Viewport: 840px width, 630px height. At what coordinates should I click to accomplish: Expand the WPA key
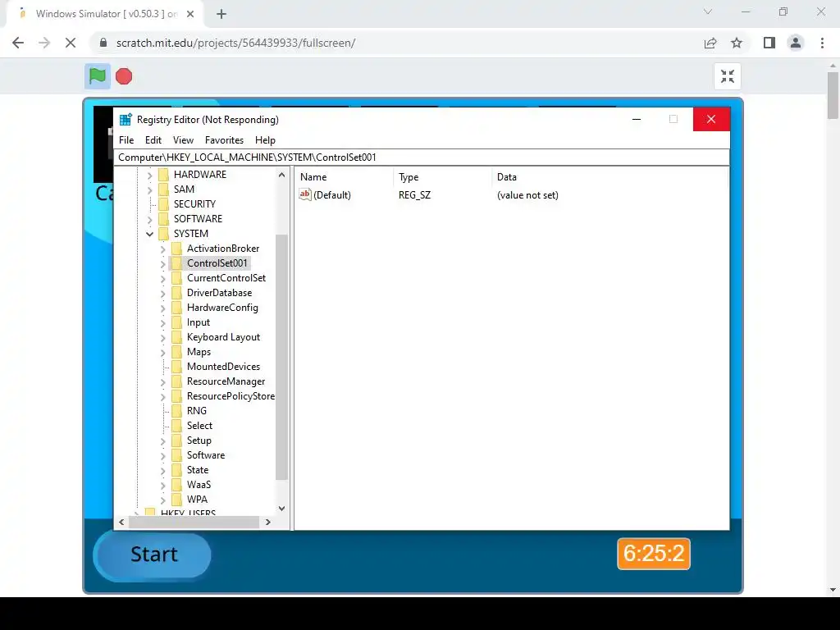point(163,500)
